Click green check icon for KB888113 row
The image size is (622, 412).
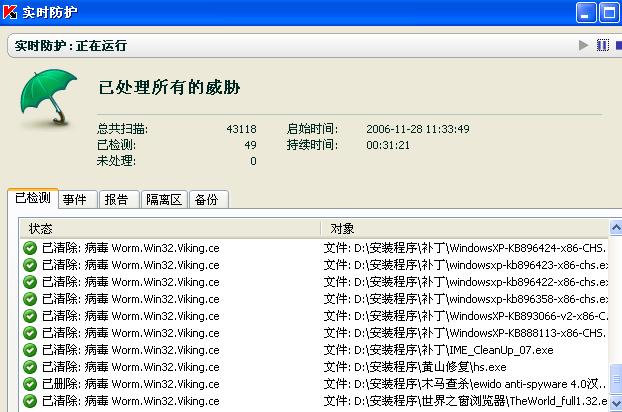pos(30,333)
